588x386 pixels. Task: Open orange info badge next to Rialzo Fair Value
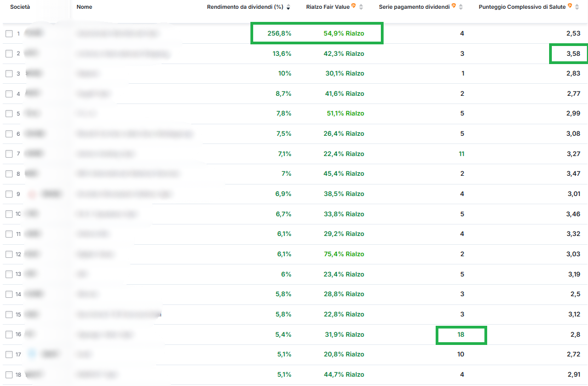pyautogui.click(x=354, y=6)
